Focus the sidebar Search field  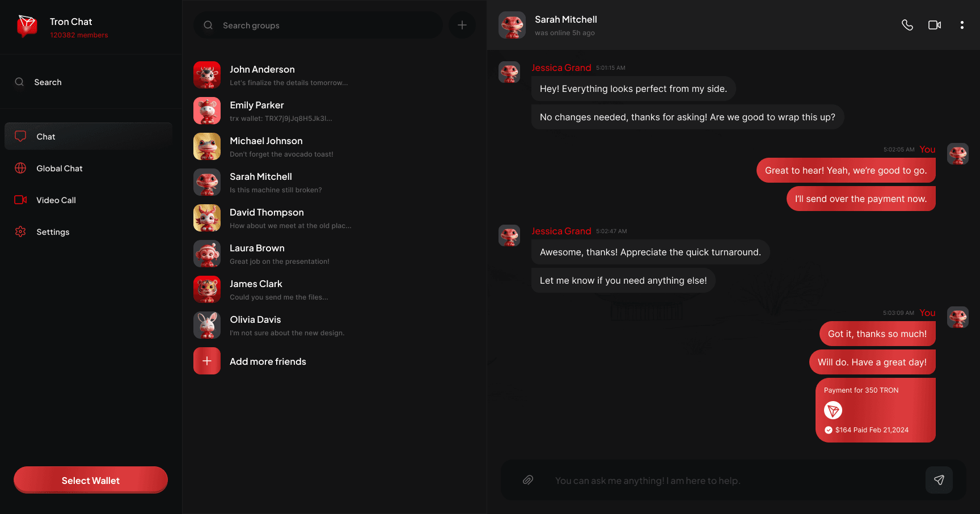91,82
